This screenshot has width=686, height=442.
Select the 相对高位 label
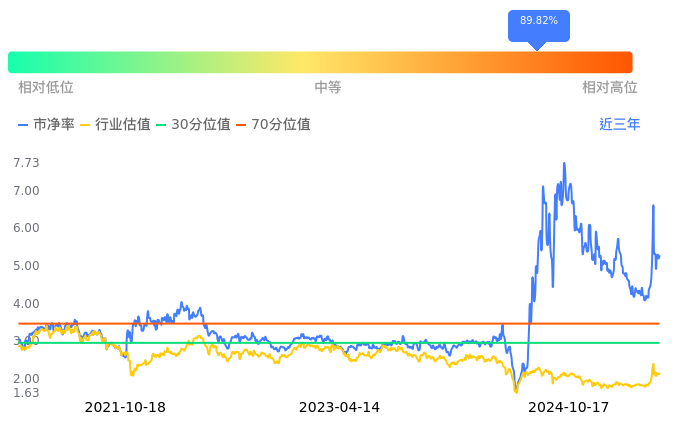[x=609, y=88]
